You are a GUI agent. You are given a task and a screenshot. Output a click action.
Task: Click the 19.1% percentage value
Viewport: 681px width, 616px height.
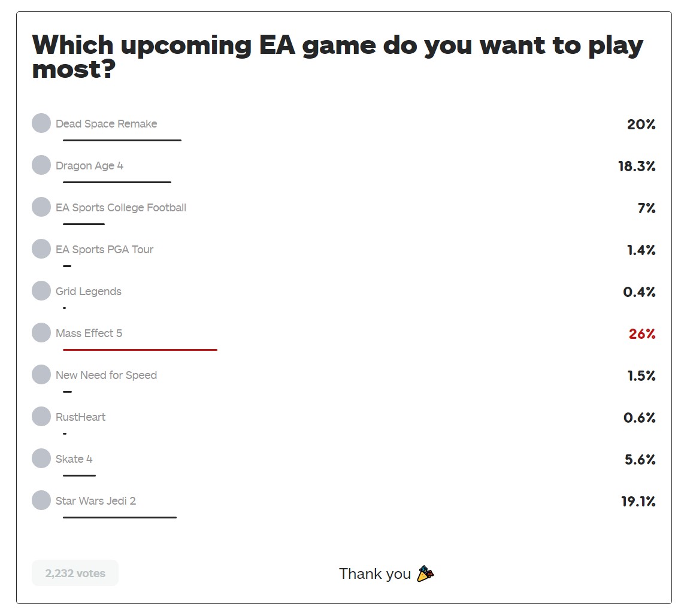pyautogui.click(x=638, y=502)
